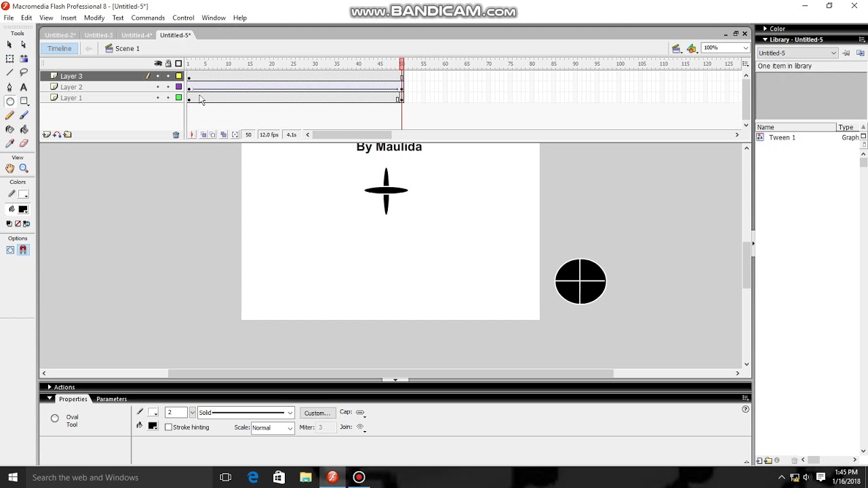The height and width of the screenshot is (488, 868).
Task: Select the Subselection tool
Action: [x=24, y=44]
